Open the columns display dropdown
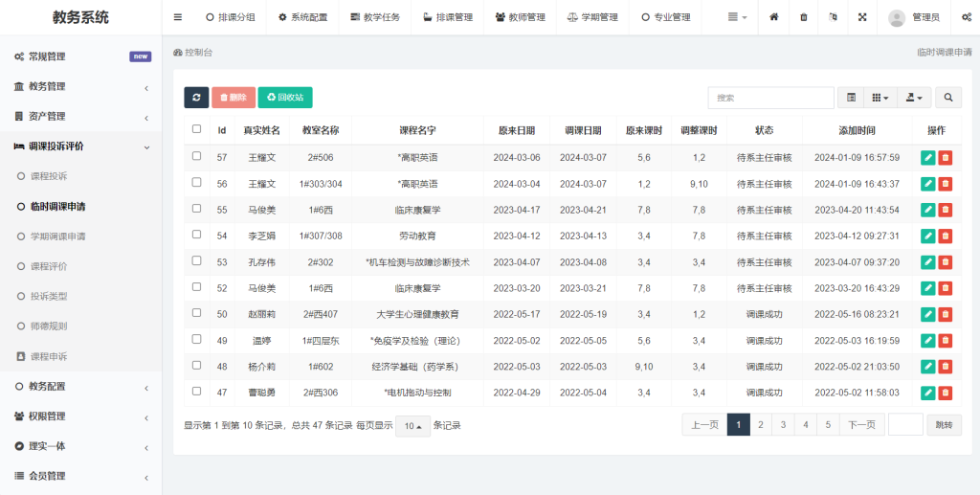Viewport: 980px width, 495px height. pyautogui.click(x=880, y=98)
